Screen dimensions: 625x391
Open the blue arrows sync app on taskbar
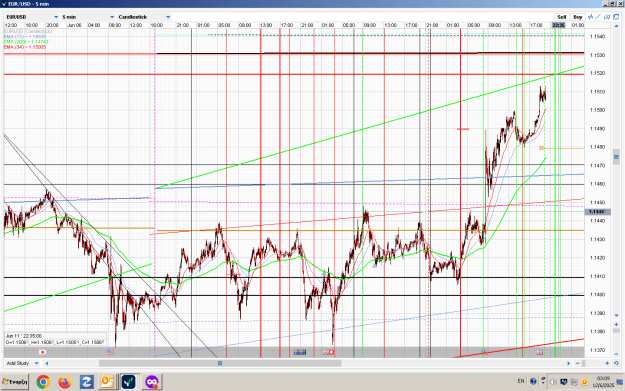(86, 382)
